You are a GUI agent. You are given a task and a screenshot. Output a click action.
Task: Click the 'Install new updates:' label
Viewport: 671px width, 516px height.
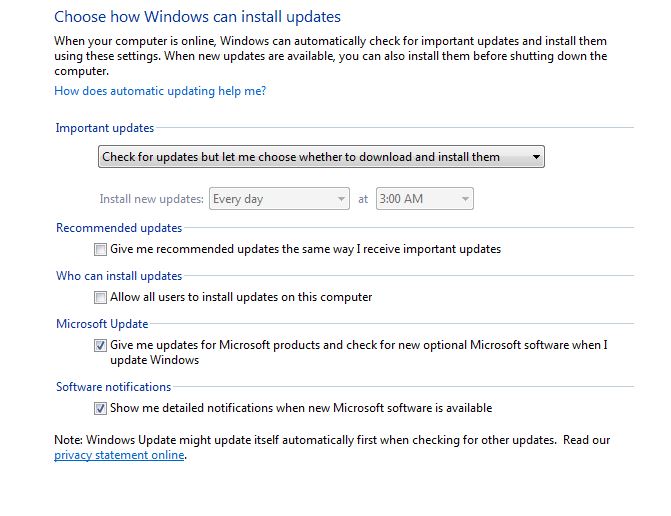pos(151,199)
